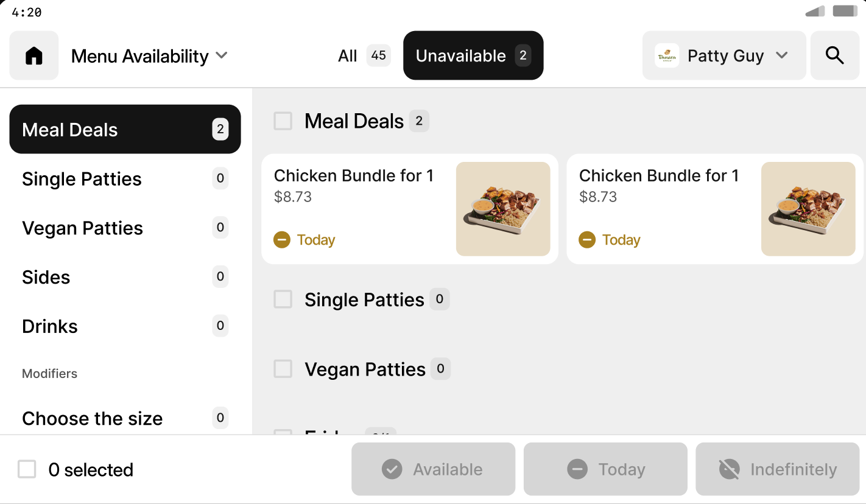
Task: Select the Vegan Patties section checkbox
Action: coord(283,369)
